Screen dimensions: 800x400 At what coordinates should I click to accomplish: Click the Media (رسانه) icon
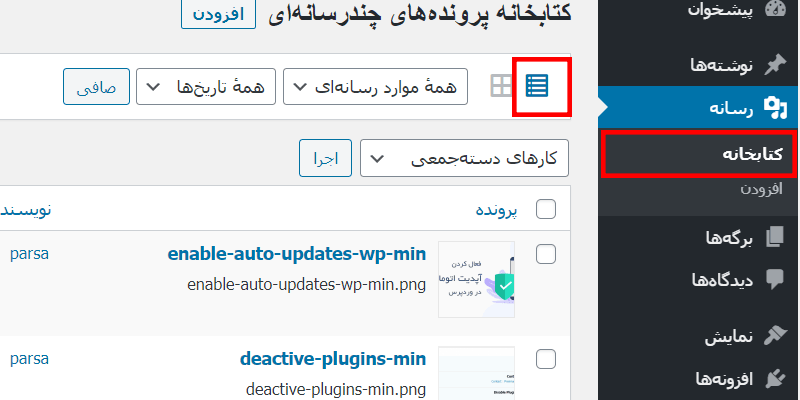pos(776,108)
